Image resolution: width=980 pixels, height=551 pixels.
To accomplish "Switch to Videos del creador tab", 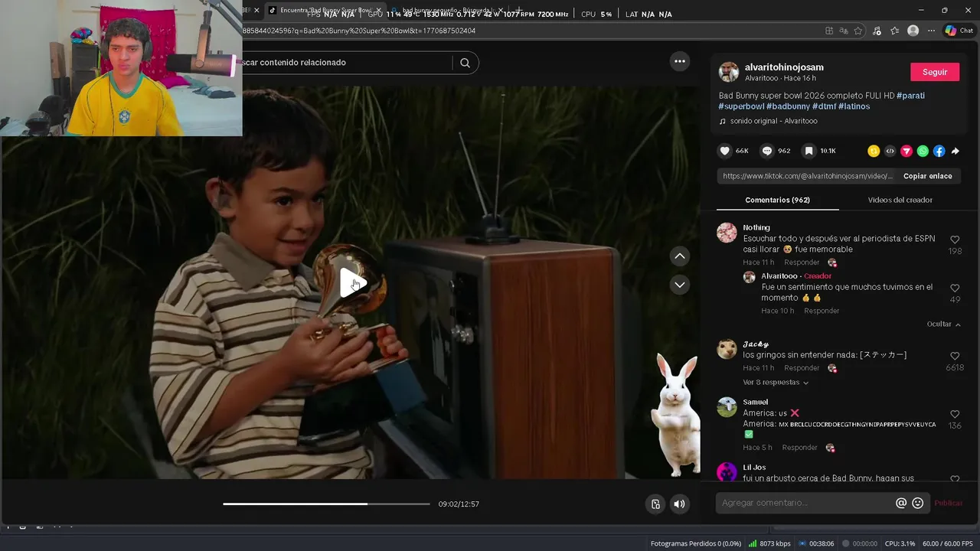I will (x=900, y=200).
